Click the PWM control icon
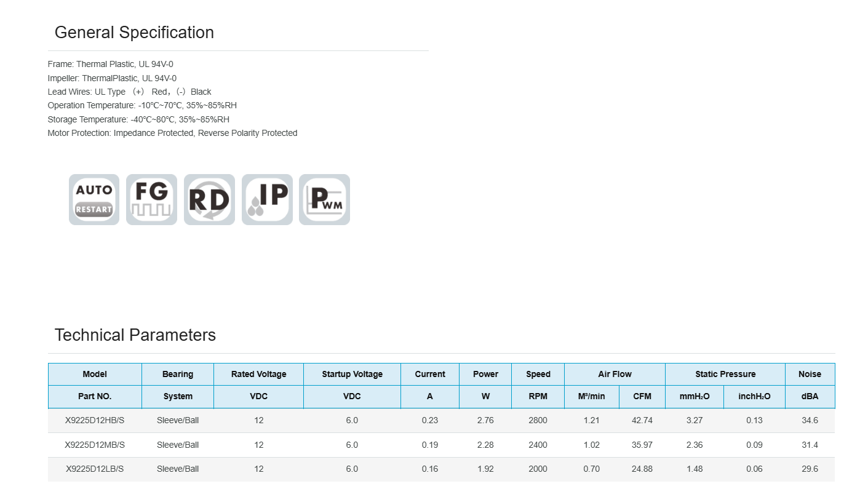Image resolution: width=868 pixels, height=489 pixels. point(324,199)
